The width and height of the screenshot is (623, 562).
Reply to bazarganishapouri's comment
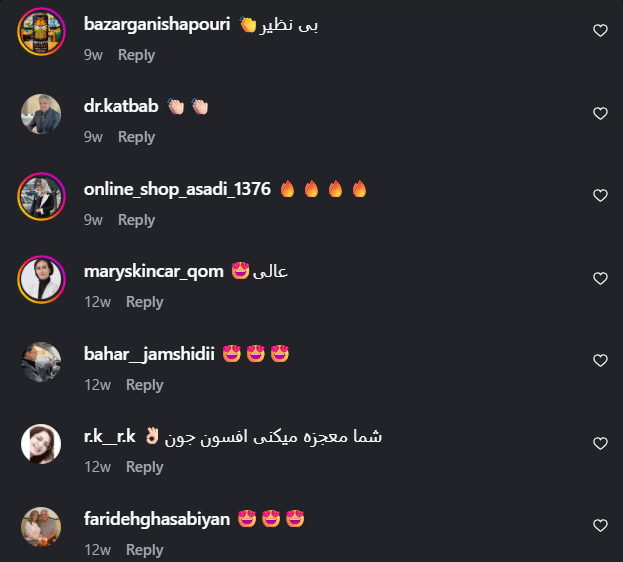[136, 55]
